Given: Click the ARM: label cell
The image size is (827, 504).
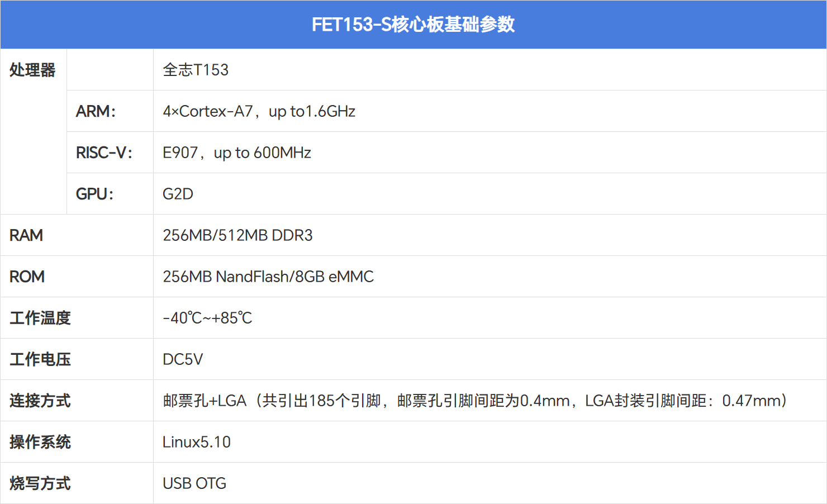Looking at the screenshot, I should (96, 111).
